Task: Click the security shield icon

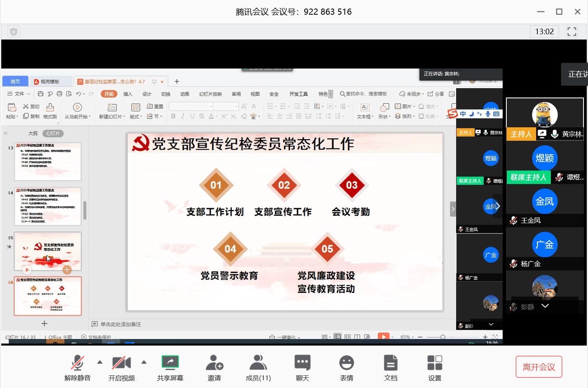Action: coord(13,31)
